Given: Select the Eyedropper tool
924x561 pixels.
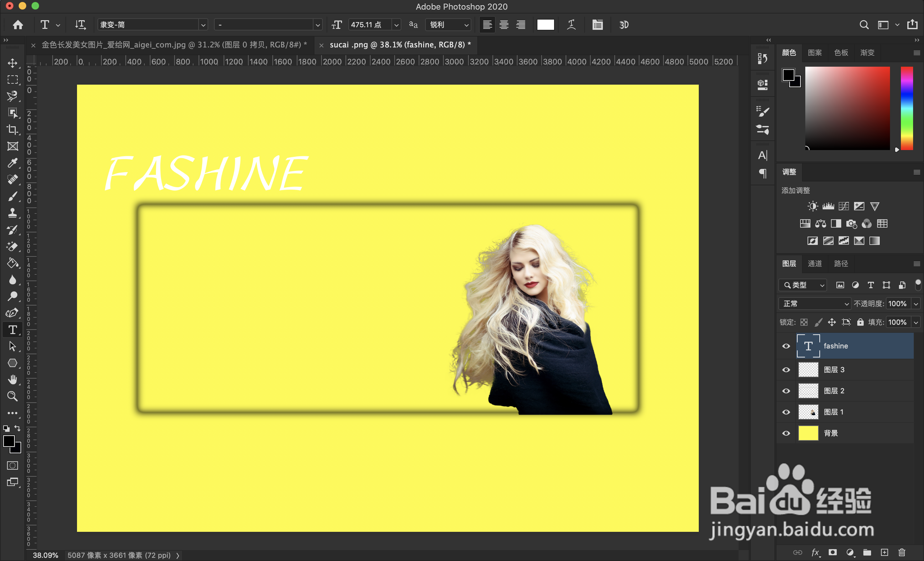Looking at the screenshot, I should [x=13, y=163].
